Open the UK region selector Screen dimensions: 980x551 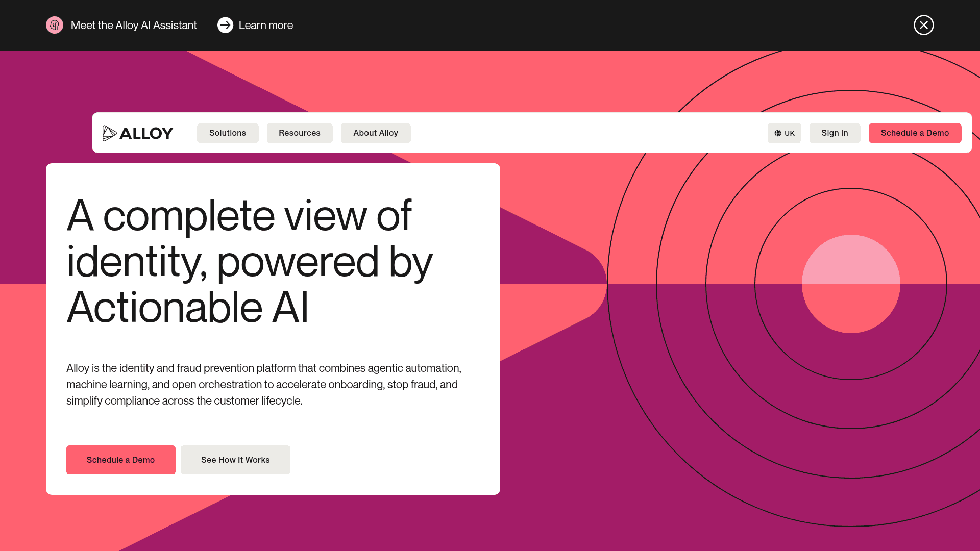(785, 133)
